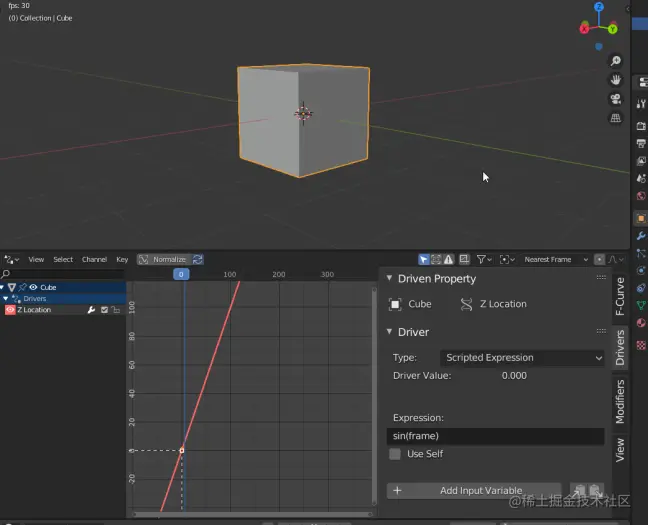
Task: Open the Scene properties icon
Action: pos(641,178)
